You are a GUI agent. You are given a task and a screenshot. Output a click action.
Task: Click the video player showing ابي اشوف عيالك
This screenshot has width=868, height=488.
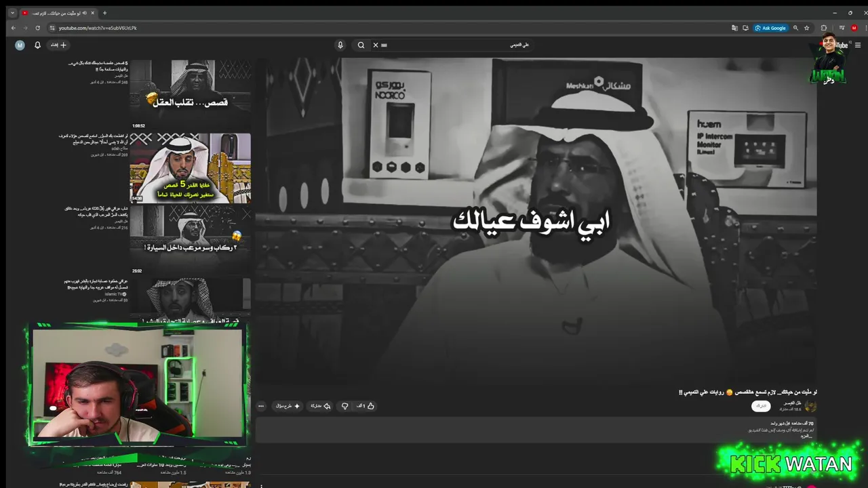click(x=536, y=222)
